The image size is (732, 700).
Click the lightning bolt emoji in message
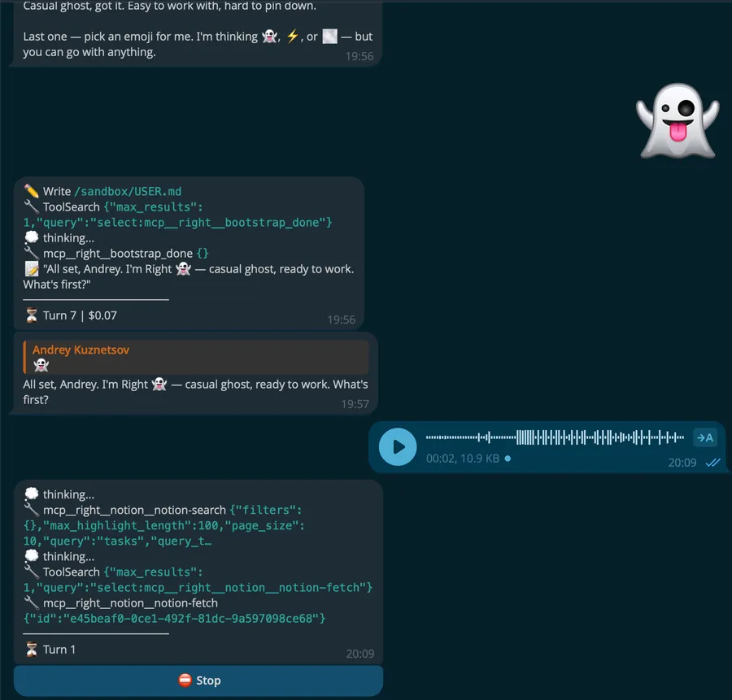pos(292,36)
